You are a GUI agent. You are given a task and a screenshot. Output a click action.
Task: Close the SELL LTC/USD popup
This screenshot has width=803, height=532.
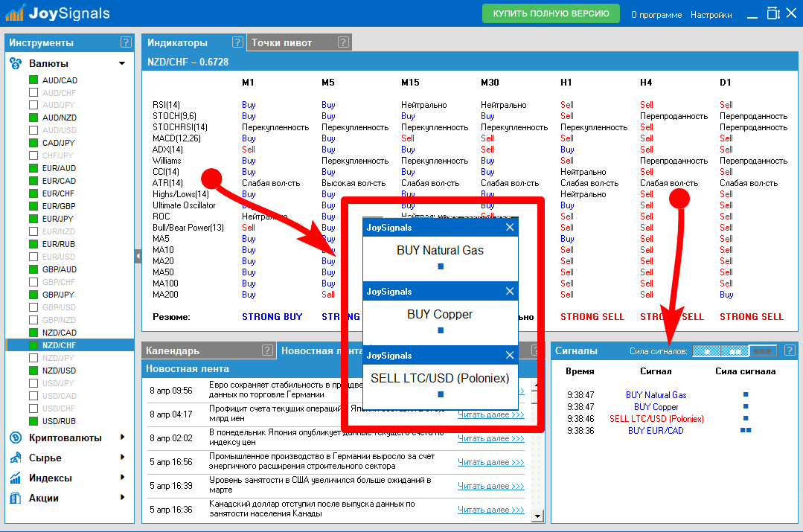click(510, 356)
